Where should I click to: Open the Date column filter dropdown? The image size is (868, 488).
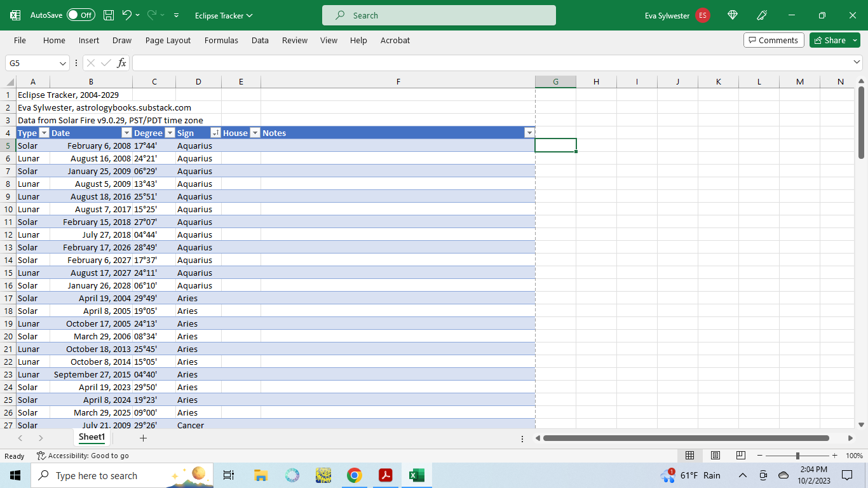coord(126,133)
